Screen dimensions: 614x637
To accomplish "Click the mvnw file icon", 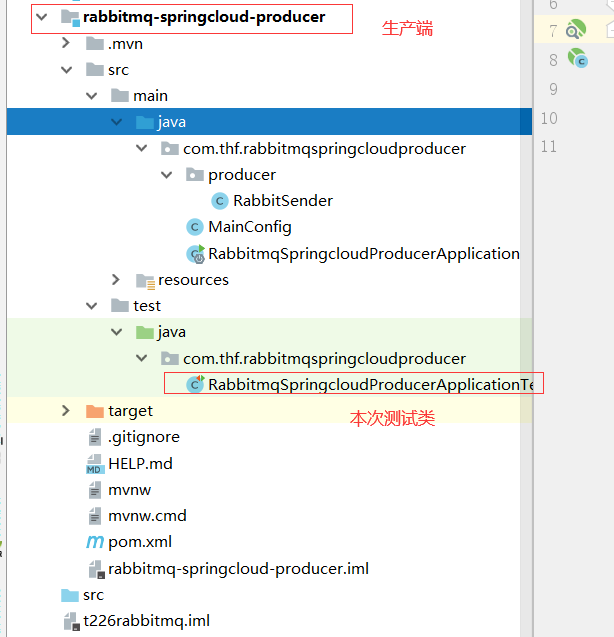I will tap(95, 490).
